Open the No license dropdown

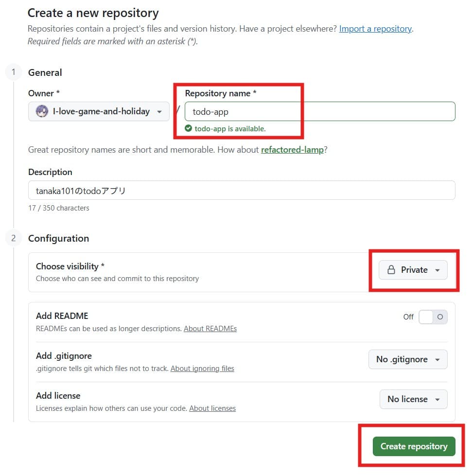point(413,399)
